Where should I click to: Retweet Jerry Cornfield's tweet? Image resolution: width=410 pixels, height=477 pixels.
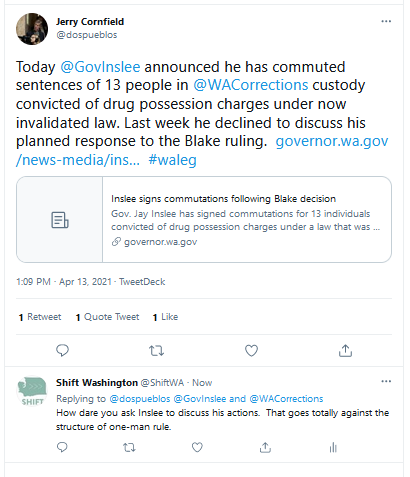coord(156,350)
